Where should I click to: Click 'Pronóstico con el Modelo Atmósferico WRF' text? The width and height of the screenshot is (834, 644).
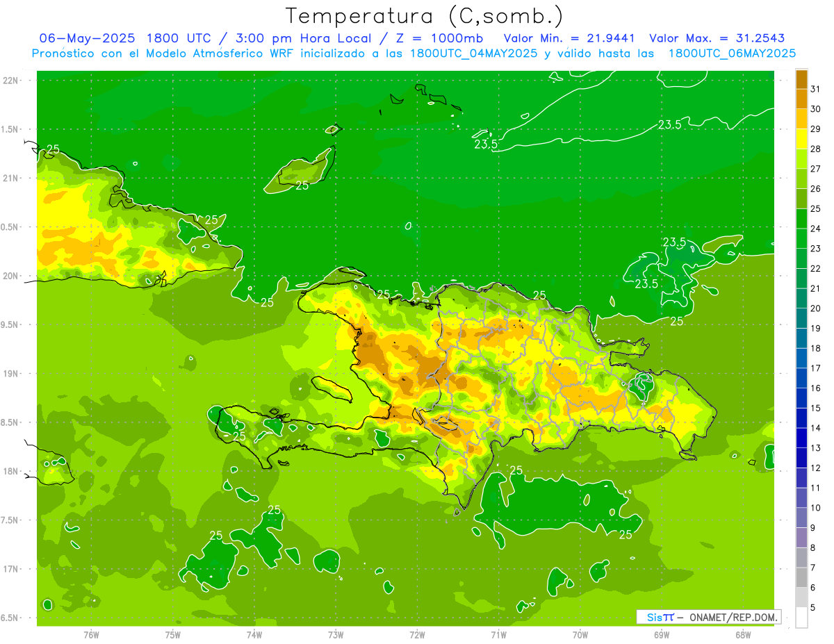coord(163,53)
